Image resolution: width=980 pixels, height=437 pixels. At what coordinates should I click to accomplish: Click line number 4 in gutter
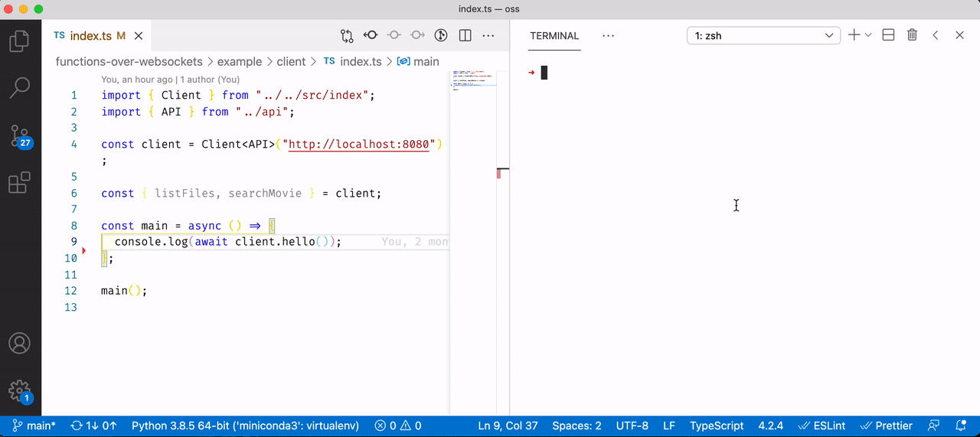coord(74,144)
